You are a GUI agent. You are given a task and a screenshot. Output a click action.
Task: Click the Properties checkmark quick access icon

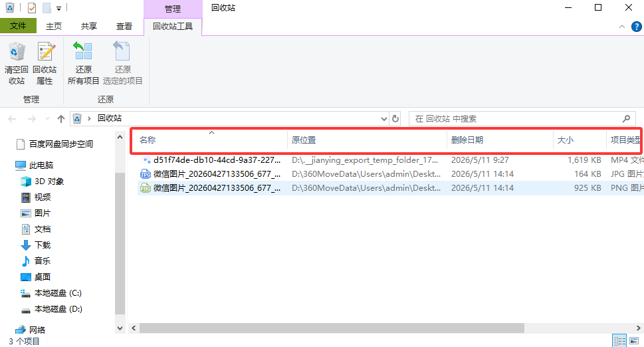pyautogui.click(x=32, y=7)
